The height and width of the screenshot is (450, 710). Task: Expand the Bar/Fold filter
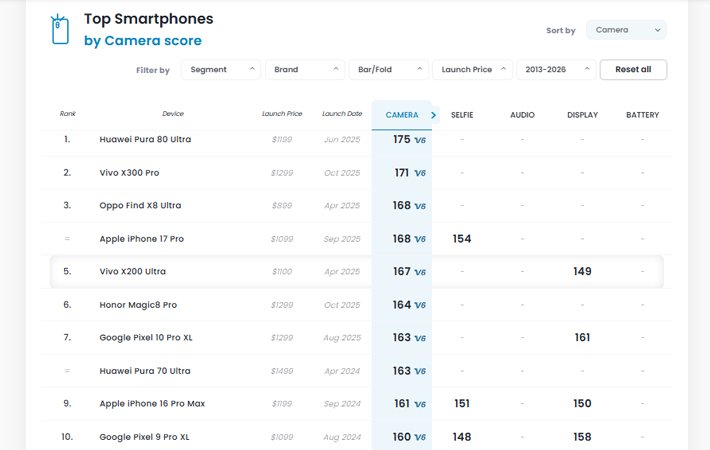click(x=389, y=70)
